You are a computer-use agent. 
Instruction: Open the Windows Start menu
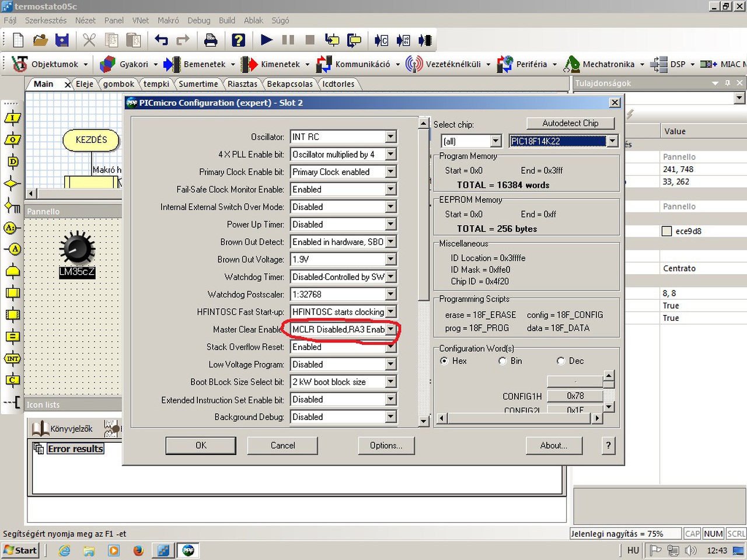pyautogui.click(x=20, y=551)
